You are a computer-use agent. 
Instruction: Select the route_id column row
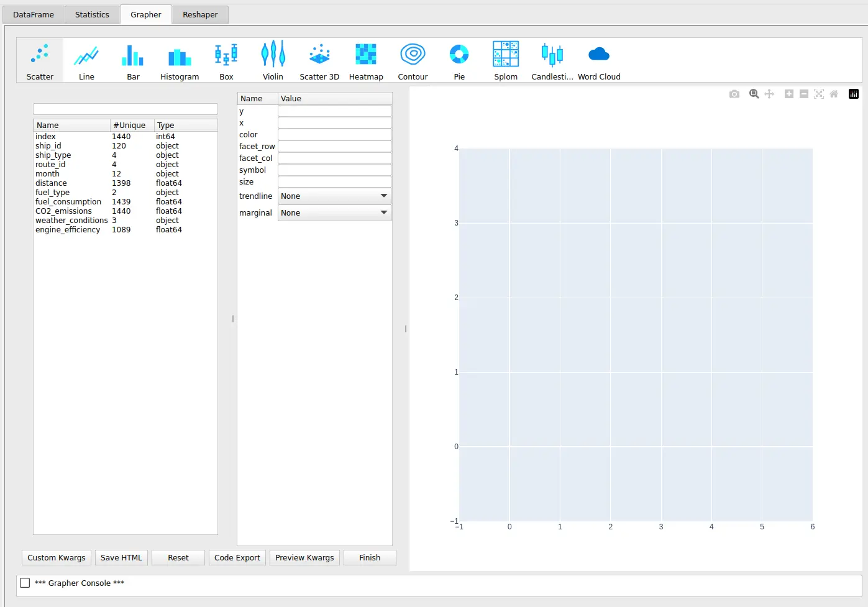(126, 165)
